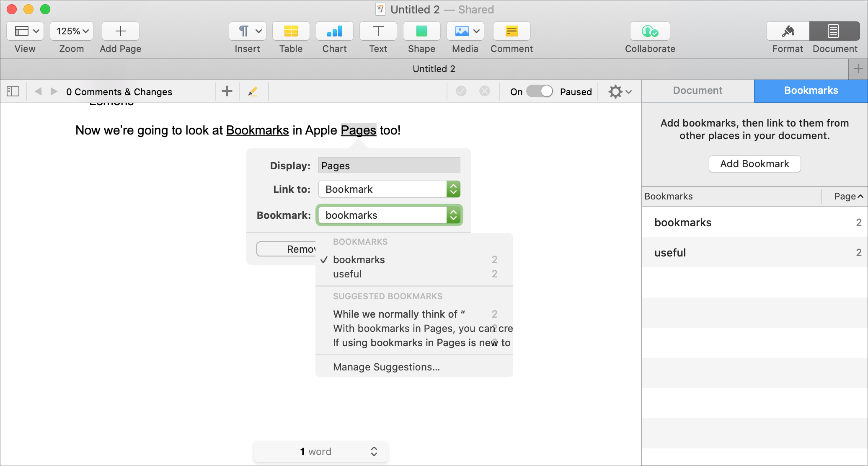Image resolution: width=868 pixels, height=466 pixels.
Task: Switch to the Document sidebar tab
Action: tap(698, 91)
